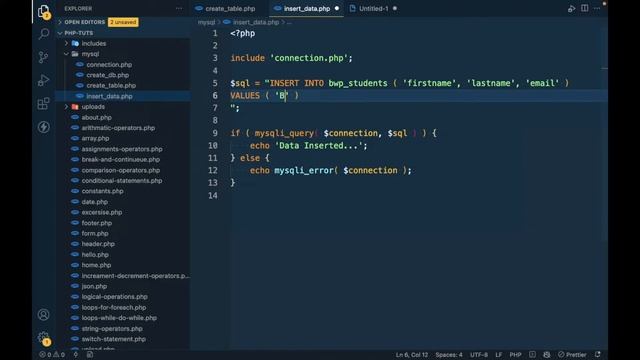Open editor More Actions ellipsis
Screen dimensions: 640x360
click(x=597, y=8)
